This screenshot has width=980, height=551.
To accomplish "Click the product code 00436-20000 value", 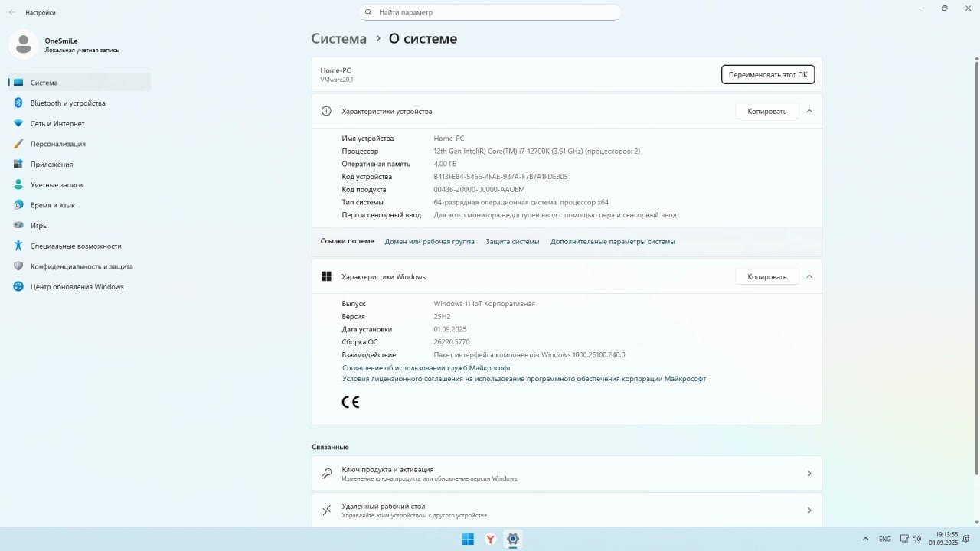I will click(479, 190).
